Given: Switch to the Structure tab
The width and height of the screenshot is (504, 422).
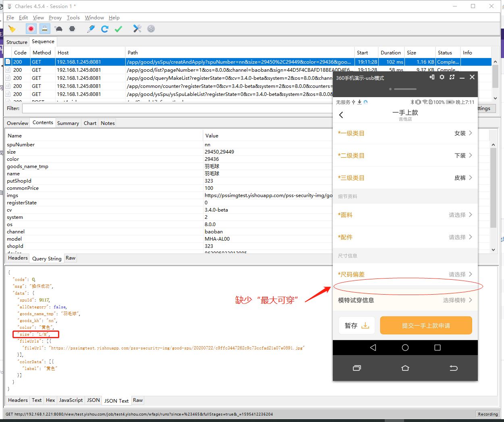Looking at the screenshot, I should click(x=17, y=42).
